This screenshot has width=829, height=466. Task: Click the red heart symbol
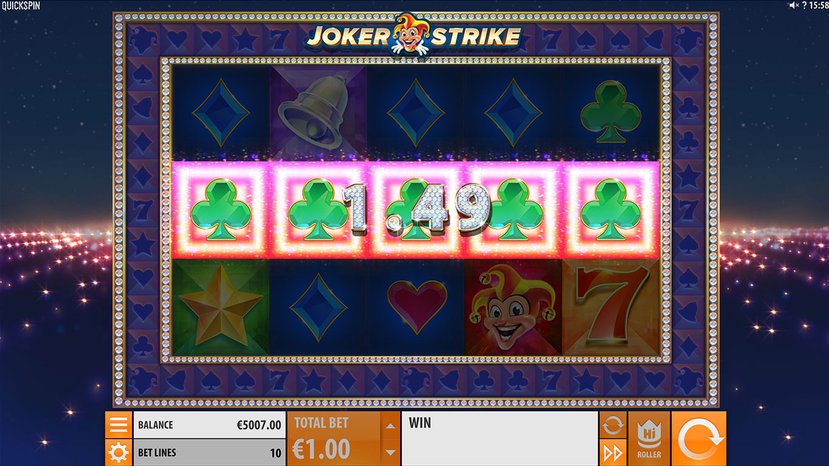[x=416, y=307]
